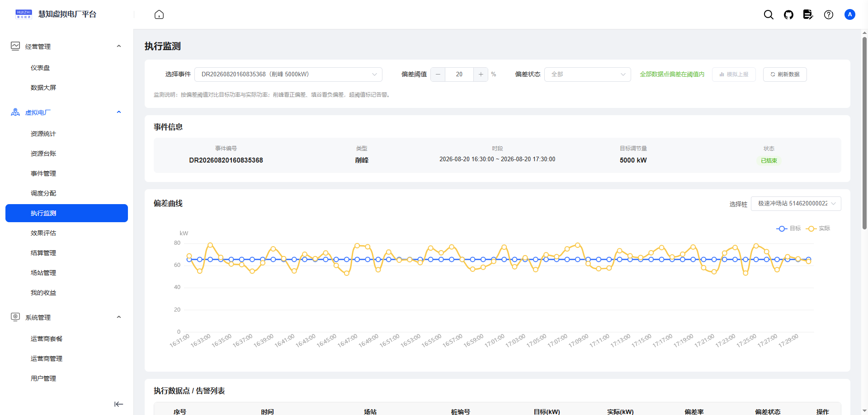The image size is (868, 415).
Task: Collapse the 虚拟电厂 menu group
Action: click(119, 112)
